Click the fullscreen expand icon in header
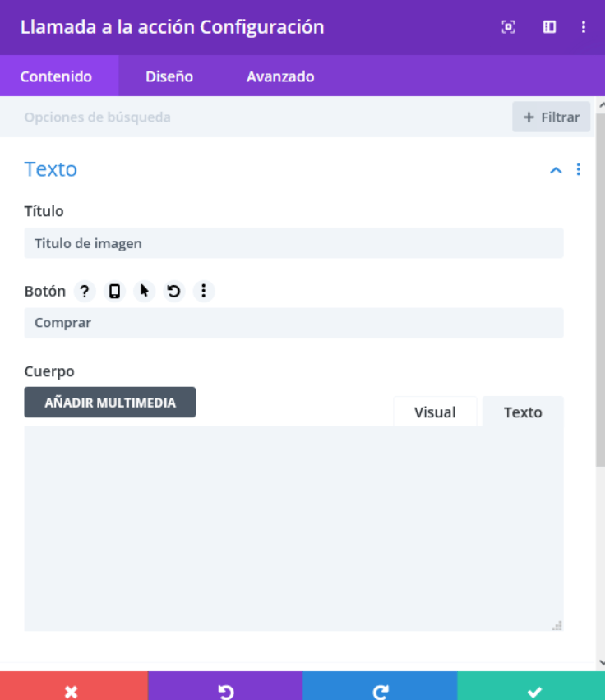 [x=508, y=27]
